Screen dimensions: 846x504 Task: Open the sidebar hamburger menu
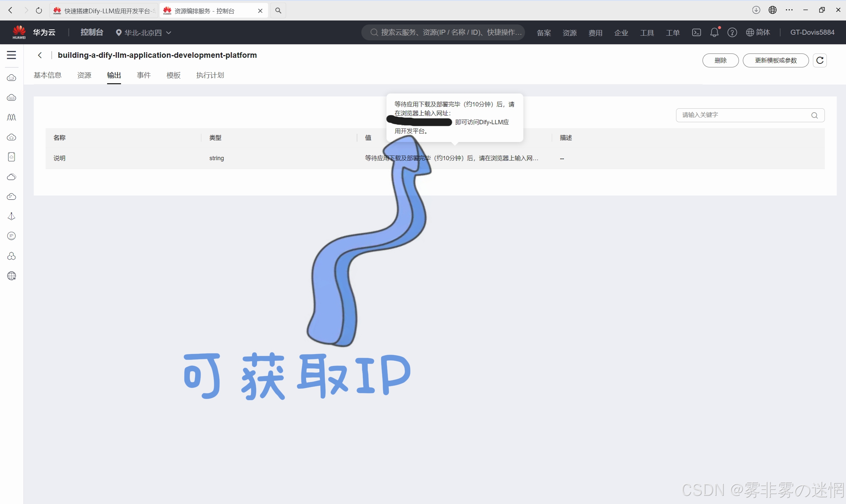12,55
